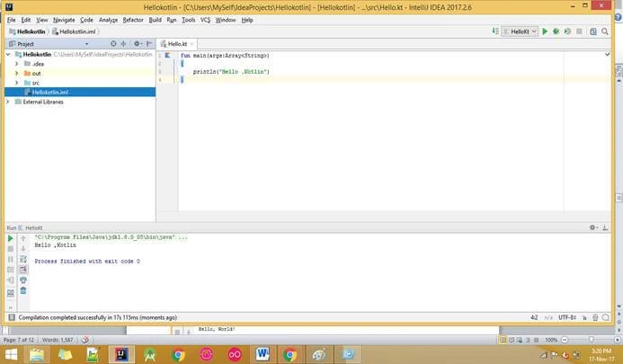Close the Hello.kt editor tab
The height and width of the screenshot is (364, 623).
pyautogui.click(x=191, y=44)
